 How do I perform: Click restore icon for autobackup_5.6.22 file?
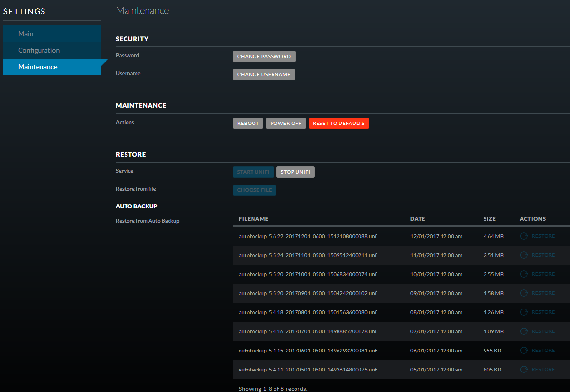coord(524,236)
